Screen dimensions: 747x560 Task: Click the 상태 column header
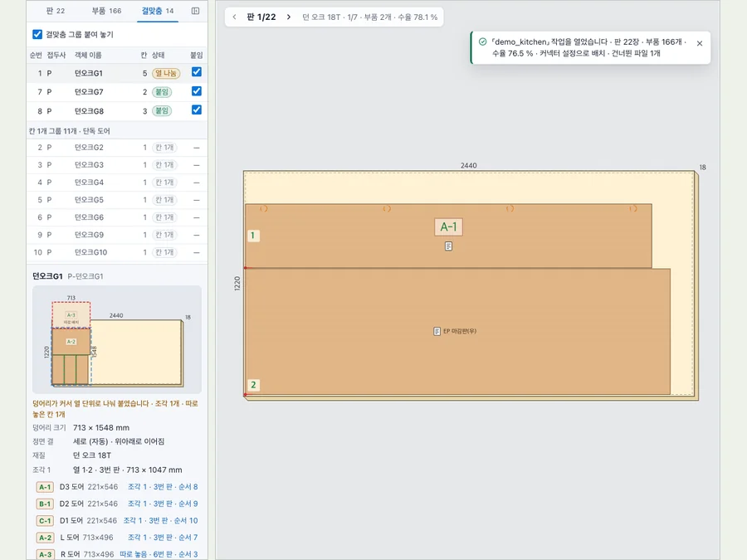pyautogui.click(x=159, y=56)
